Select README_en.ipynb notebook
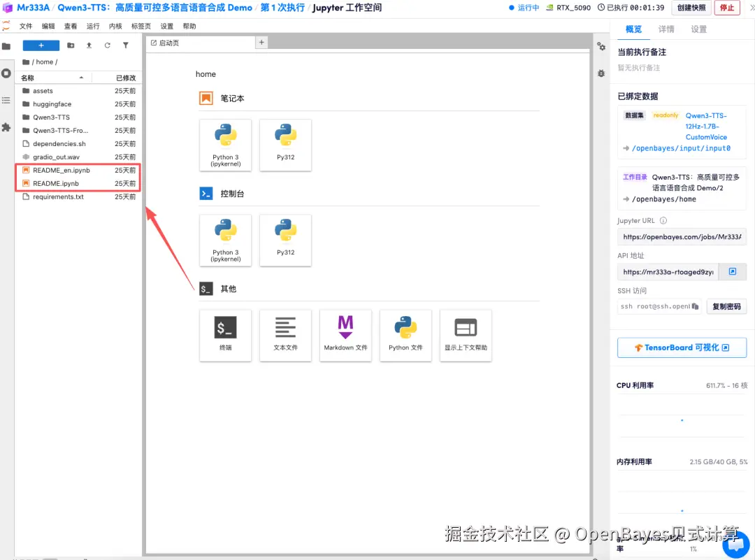Image resolution: width=755 pixels, height=560 pixels. point(79,170)
